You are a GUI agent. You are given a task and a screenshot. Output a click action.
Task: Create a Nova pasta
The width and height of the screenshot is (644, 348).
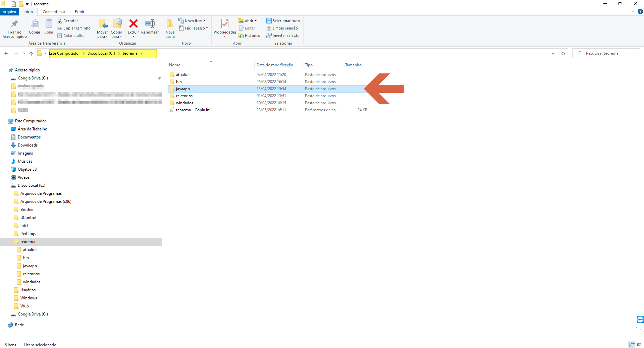click(x=170, y=29)
